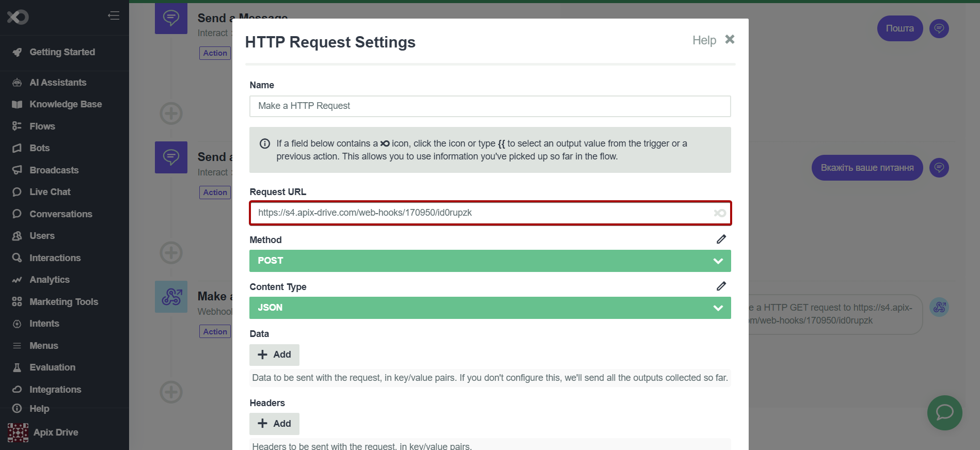This screenshot has width=980, height=450.
Task: Edit Method with pencil icon
Action: point(721,239)
